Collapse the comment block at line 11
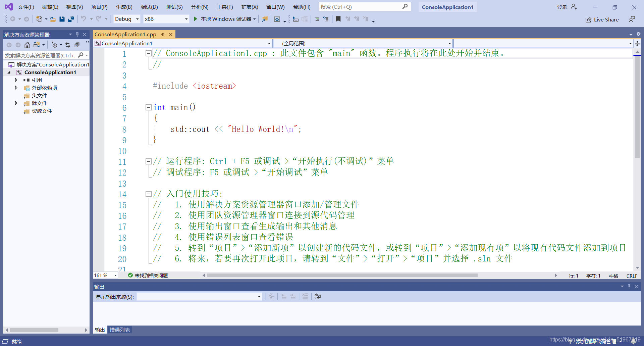Image resolution: width=644 pixels, height=346 pixels. point(148,161)
